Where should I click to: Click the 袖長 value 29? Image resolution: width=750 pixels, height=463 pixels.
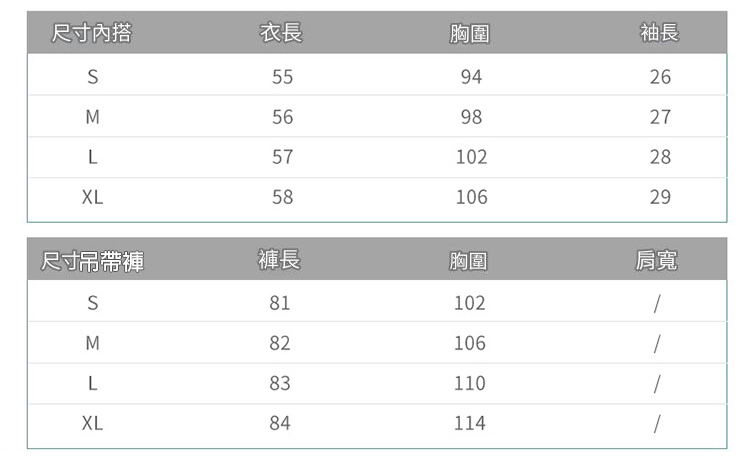660,197
